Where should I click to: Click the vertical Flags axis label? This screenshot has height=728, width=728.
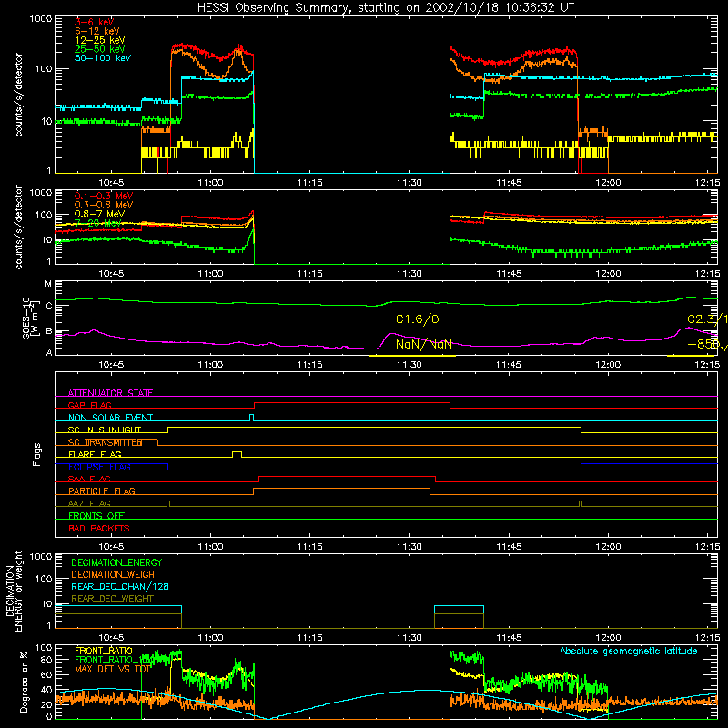(x=37, y=454)
